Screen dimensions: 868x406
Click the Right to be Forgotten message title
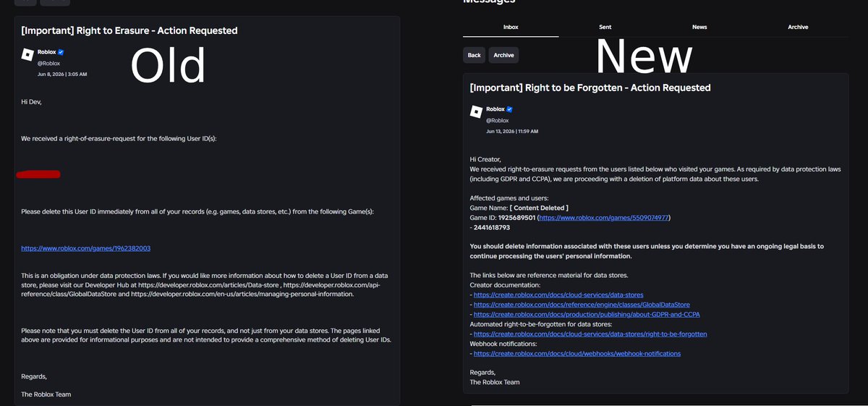pyautogui.click(x=590, y=88)
